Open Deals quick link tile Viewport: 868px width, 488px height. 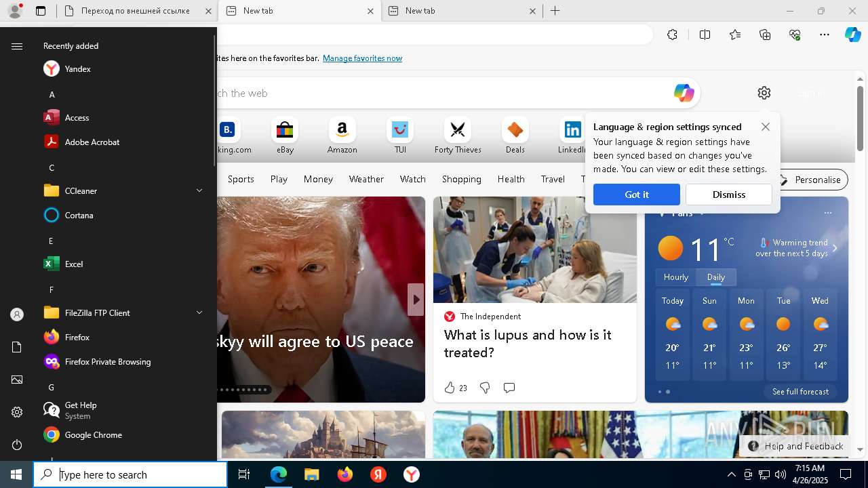pyautogui.click(x=515, y=136)
